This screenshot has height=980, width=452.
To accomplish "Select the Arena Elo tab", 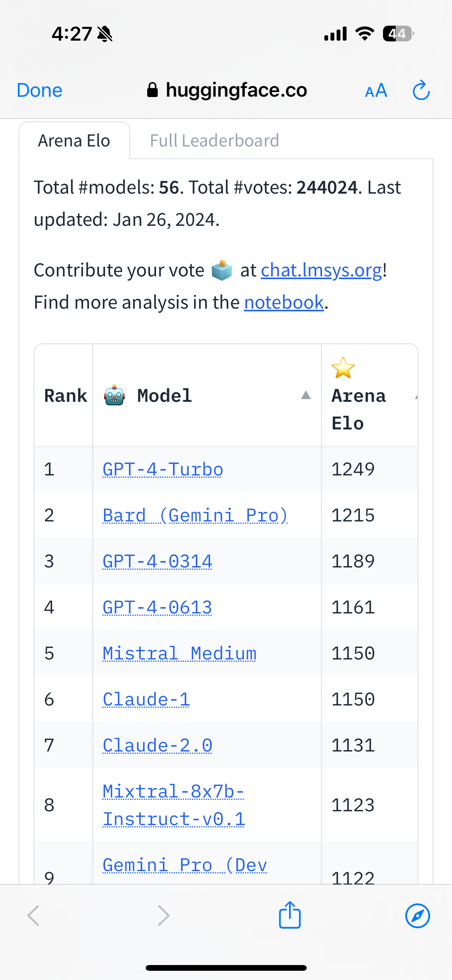I will [x=74, y=140].
